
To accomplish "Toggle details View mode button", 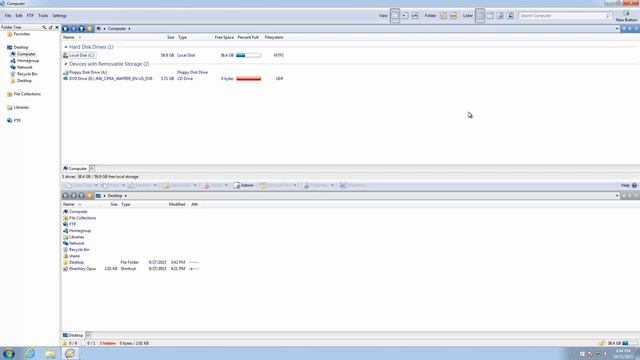I will tap(395, 16).
